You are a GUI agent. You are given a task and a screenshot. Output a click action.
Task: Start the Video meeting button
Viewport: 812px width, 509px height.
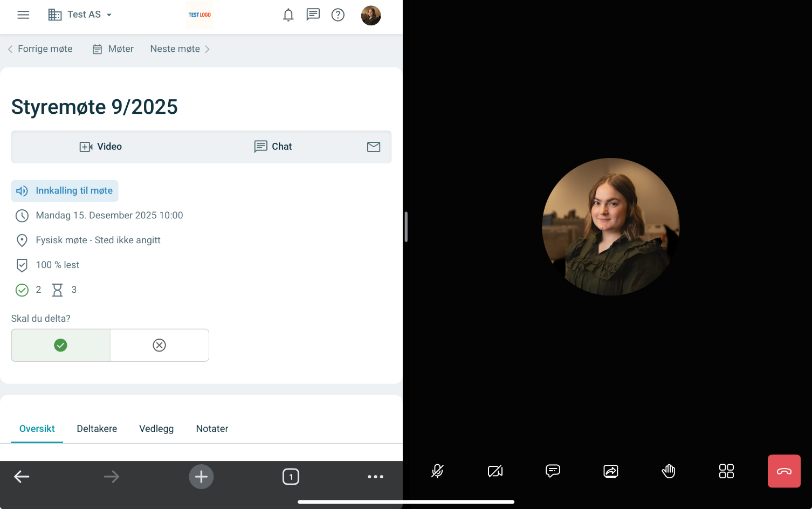(101, 147)
